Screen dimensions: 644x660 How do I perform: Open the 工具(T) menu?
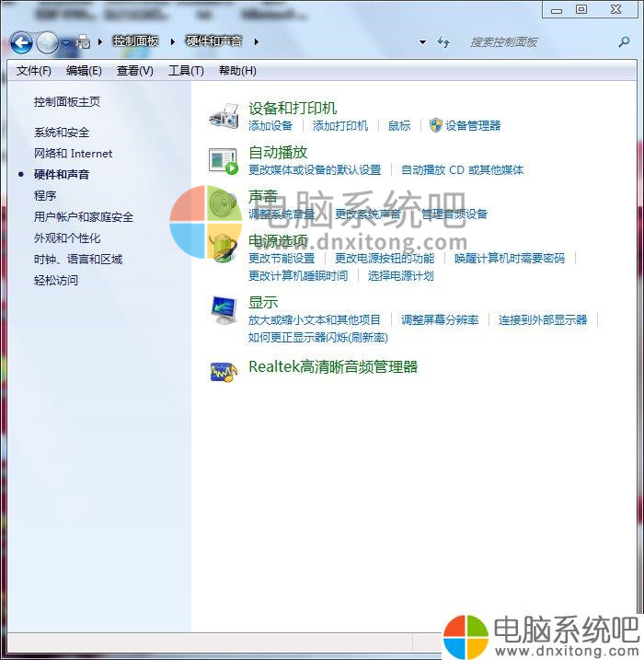(x=186, y=71)
